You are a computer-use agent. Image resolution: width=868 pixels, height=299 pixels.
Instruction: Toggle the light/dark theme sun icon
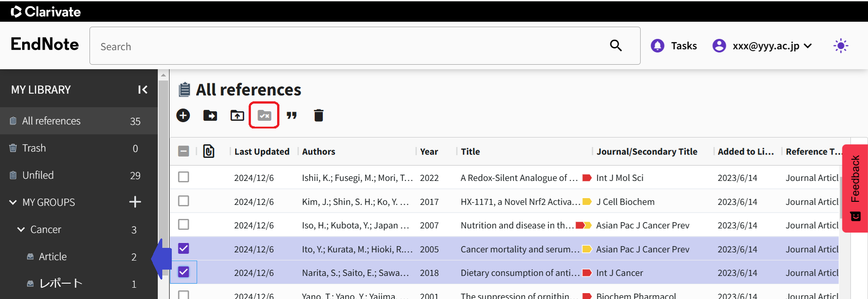click(x=840, y=46)
